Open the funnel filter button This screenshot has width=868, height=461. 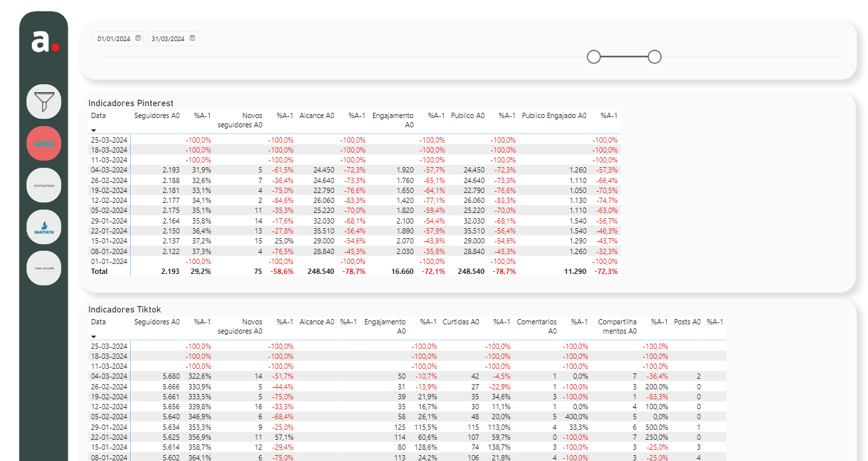[x=44, y=102]
